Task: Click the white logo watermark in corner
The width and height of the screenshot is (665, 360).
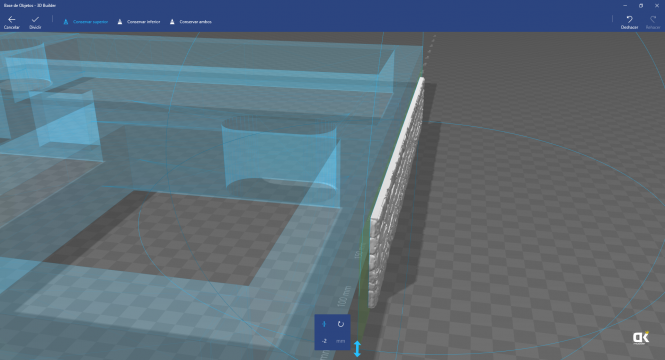Action: coord(641,338)
